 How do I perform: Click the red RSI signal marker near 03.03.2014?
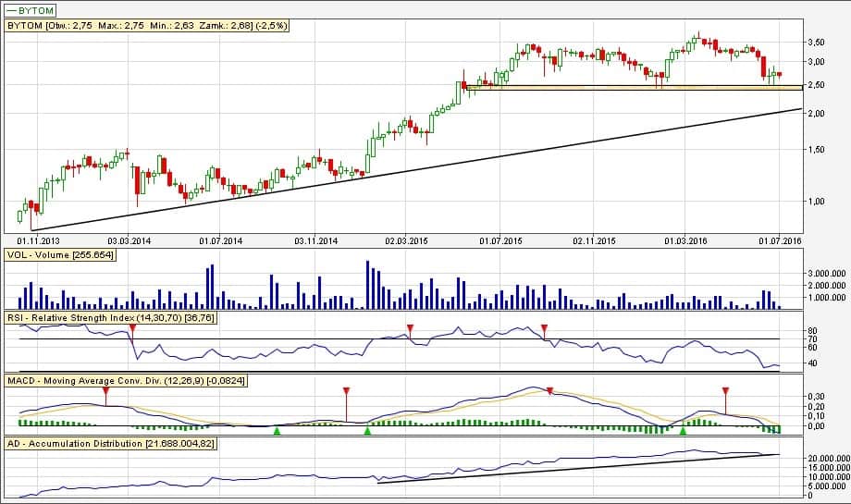tap(133, 328)
